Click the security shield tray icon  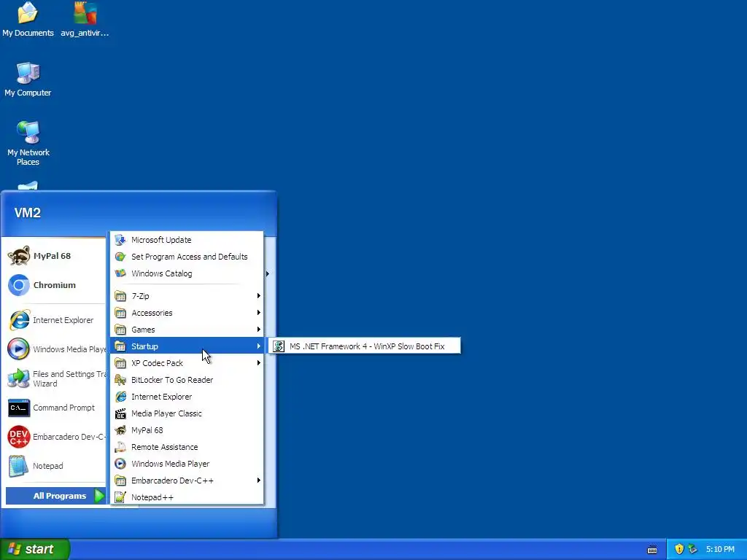click(679, 549)
